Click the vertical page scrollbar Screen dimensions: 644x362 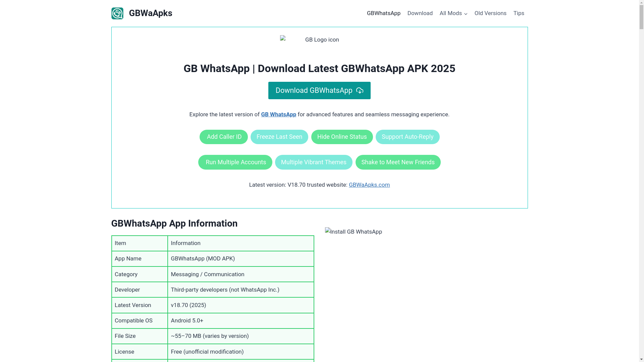tap(641, 181)
